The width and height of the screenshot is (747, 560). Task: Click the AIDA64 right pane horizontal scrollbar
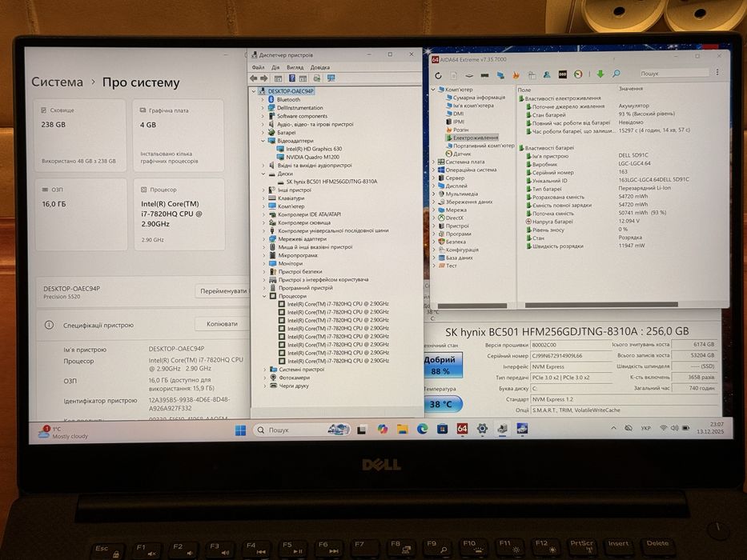(x=601, y=305)
